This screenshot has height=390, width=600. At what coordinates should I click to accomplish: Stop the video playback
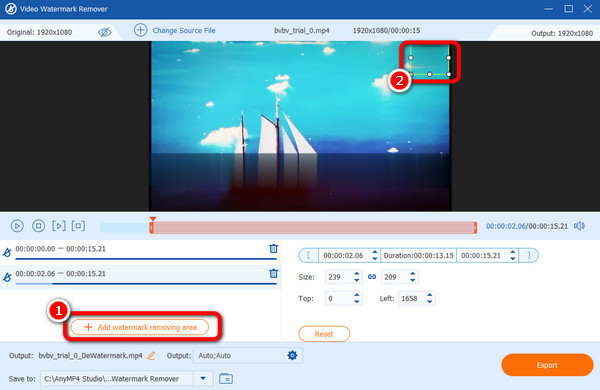tap(38, 226)
